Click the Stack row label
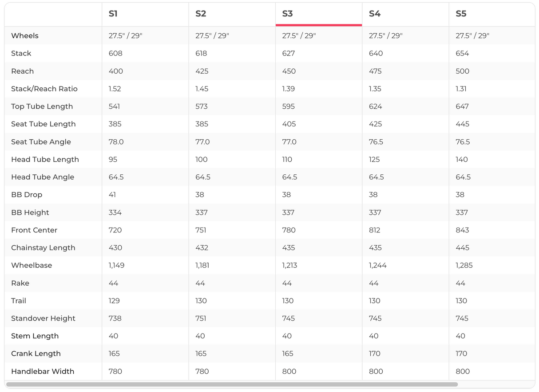Image resolution: width=539 pixels, height=392 pixels. point(21,53)
